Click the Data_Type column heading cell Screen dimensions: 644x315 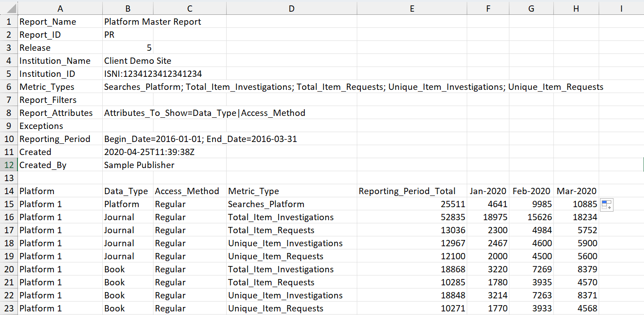pyautogui.click(x=128, y=191)
